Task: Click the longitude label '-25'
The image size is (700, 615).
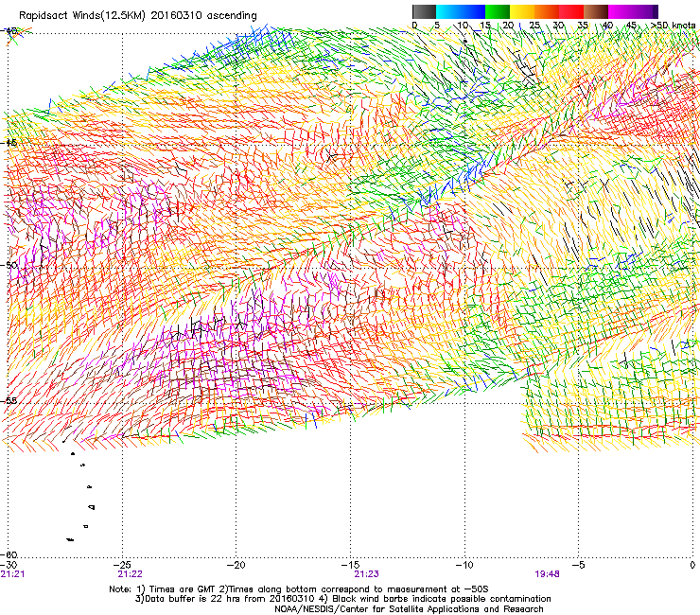Action: pos(123,565)
